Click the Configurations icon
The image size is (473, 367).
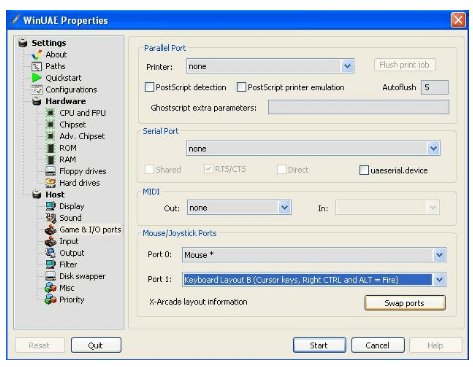[36, 89]
